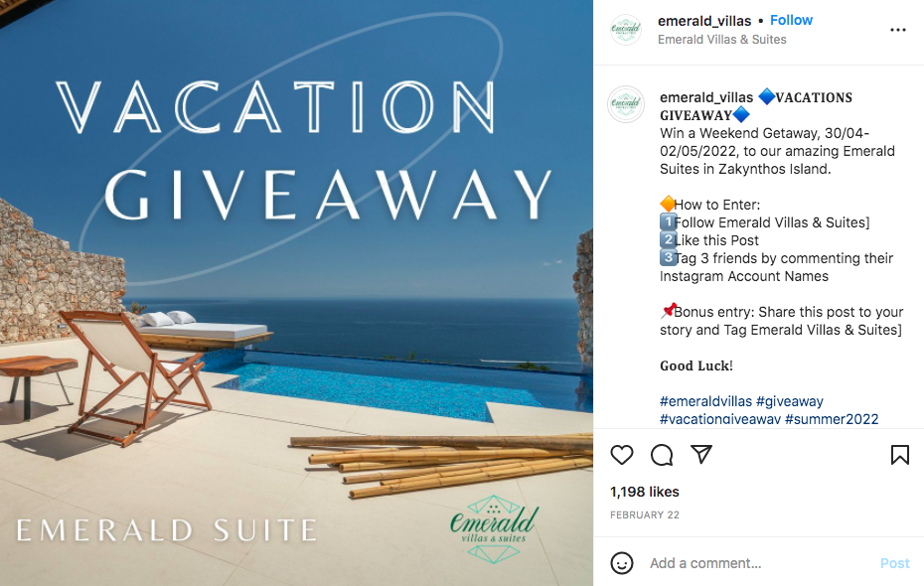Viewport: 924px width, 586px height.
Task: Click the Vacation Giveaway post image
Action: (x=296, y=293)
